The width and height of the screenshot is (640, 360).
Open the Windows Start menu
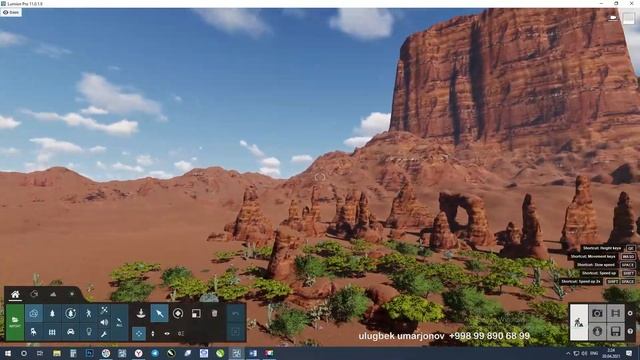[7, 353]
